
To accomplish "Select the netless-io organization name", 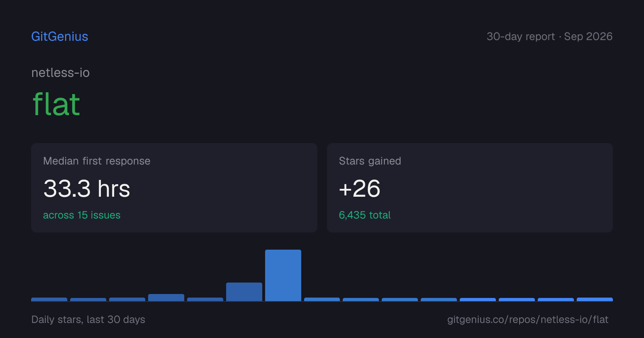I will pos(60,73).
